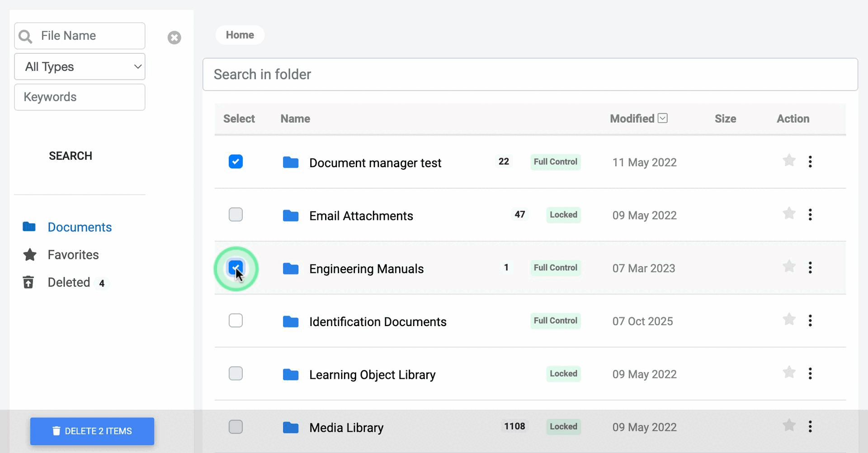Select the Media Library checkbox
Viewport: 868px width, 453px height.
click(x=236, y=426)
